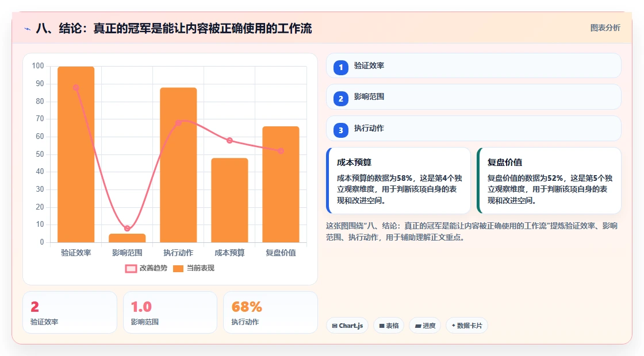Select the 表格 tag
644x356 pixels.
pyautogui.click(x=389, y=326)
